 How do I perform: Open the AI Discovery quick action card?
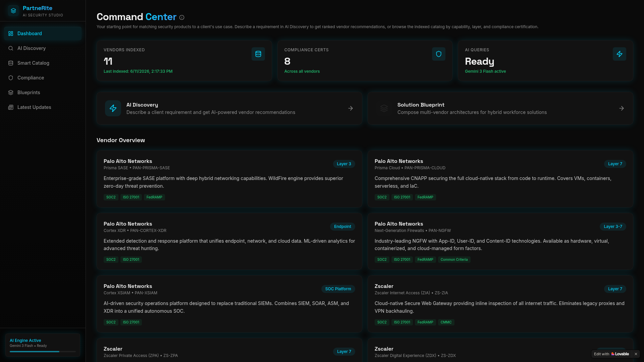click(229, 108)
